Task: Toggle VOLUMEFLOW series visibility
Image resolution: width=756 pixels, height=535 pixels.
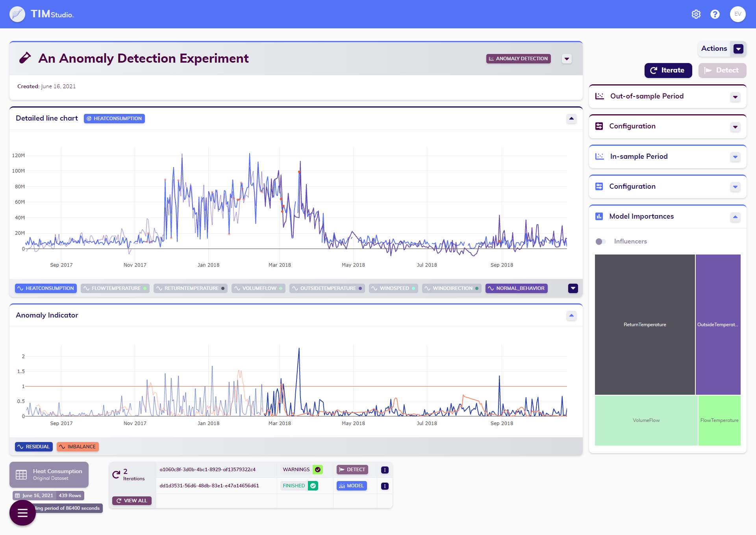Action: click(258, 288)
